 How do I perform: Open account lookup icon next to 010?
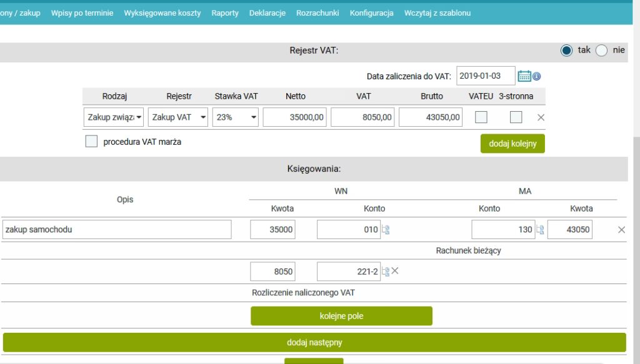tap(386, 230)
